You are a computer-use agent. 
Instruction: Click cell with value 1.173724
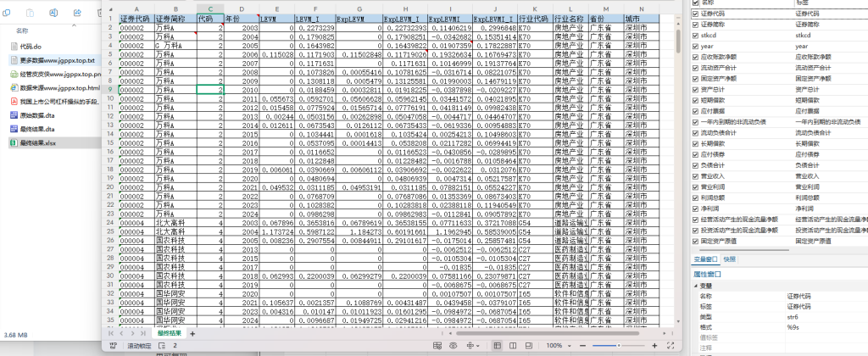pyautogui.click(x=277, y=231)
